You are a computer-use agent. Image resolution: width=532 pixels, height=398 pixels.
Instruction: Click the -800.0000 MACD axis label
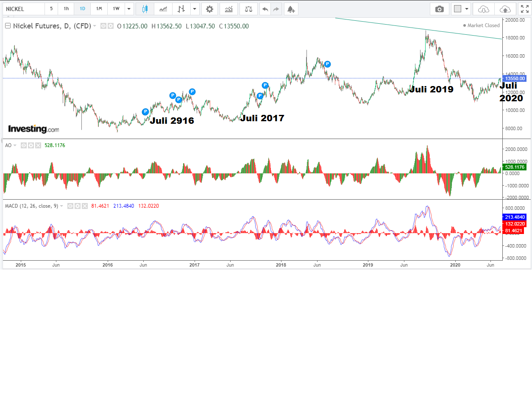pos(515,258)
